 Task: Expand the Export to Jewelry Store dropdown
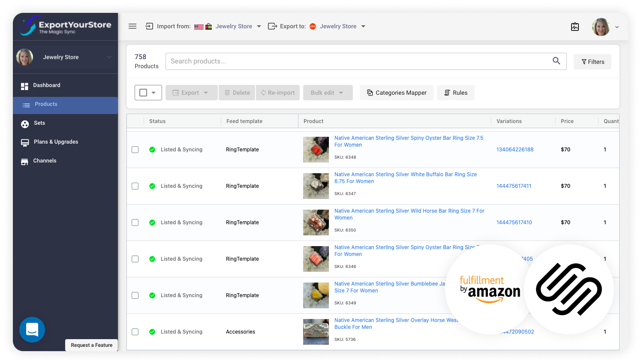click(x=363, y=27)
